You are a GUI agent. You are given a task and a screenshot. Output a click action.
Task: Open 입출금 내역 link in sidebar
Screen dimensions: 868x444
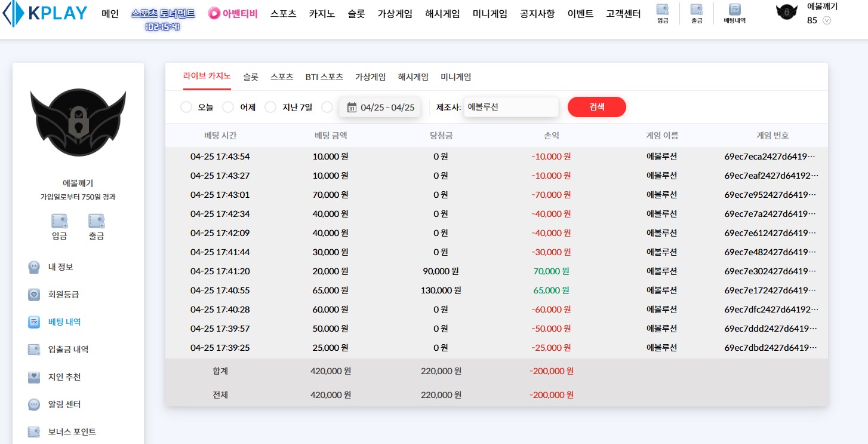[68, 350]
